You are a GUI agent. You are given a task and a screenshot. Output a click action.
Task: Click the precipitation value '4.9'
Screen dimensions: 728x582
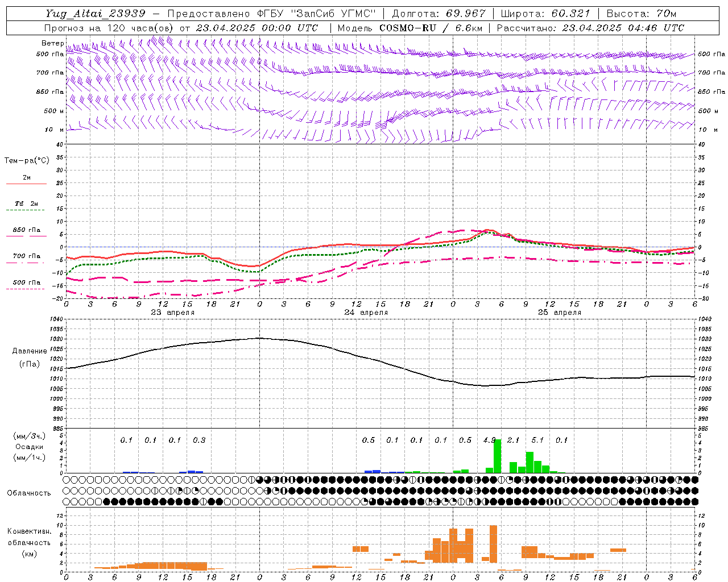(490, 440)
